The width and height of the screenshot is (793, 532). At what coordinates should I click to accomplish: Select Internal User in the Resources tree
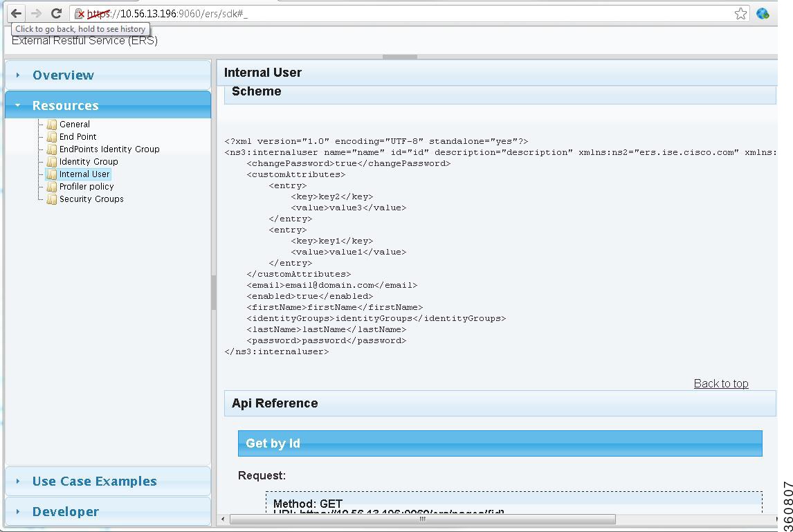coord(84,174)
